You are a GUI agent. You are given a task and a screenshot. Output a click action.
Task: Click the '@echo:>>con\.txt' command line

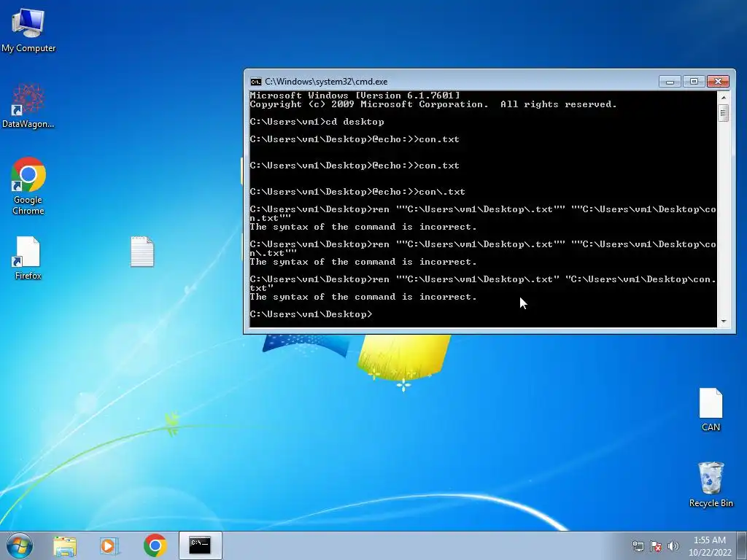(357, 192)
